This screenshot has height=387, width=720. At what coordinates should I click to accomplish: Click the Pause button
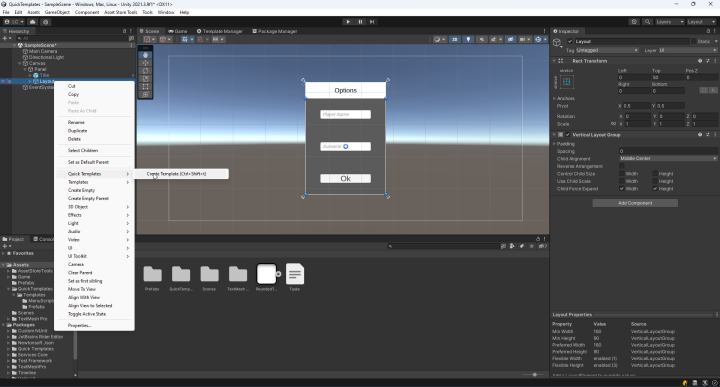(x=360, y=22)
